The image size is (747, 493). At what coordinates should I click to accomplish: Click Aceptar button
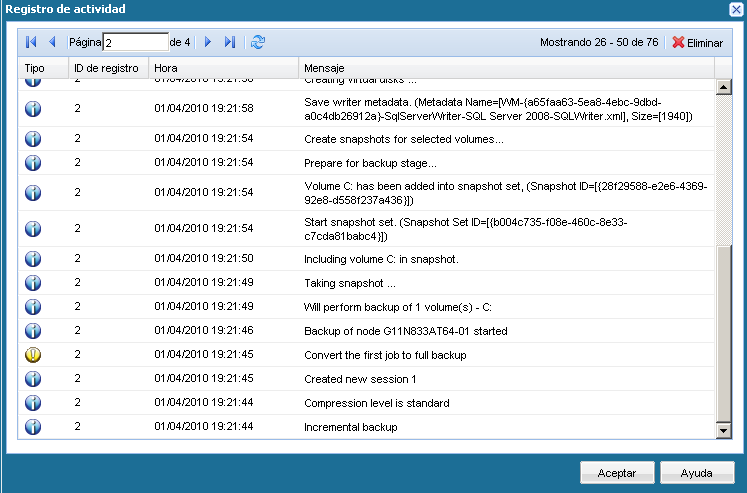click(617, 473)
